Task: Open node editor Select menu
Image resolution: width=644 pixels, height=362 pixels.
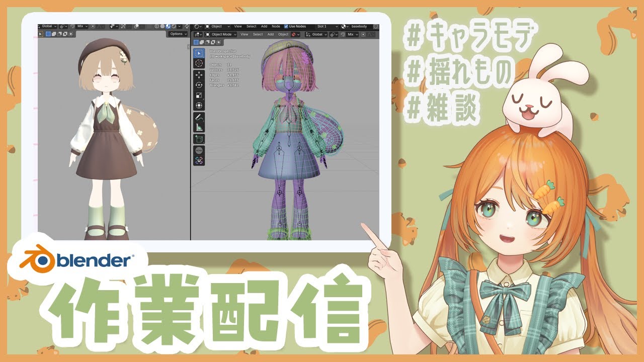Action: click(x=252, y=26)
